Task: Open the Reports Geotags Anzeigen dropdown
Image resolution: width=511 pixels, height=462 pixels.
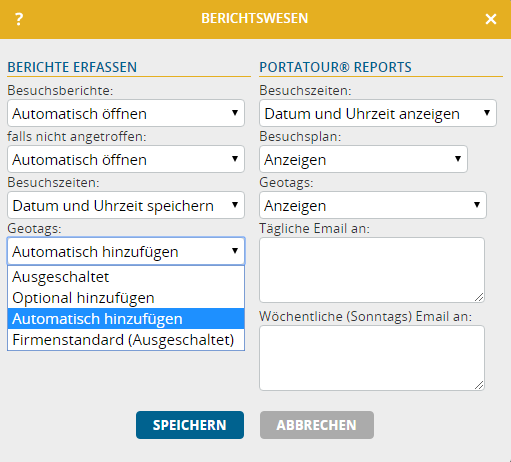Action: 373,205
